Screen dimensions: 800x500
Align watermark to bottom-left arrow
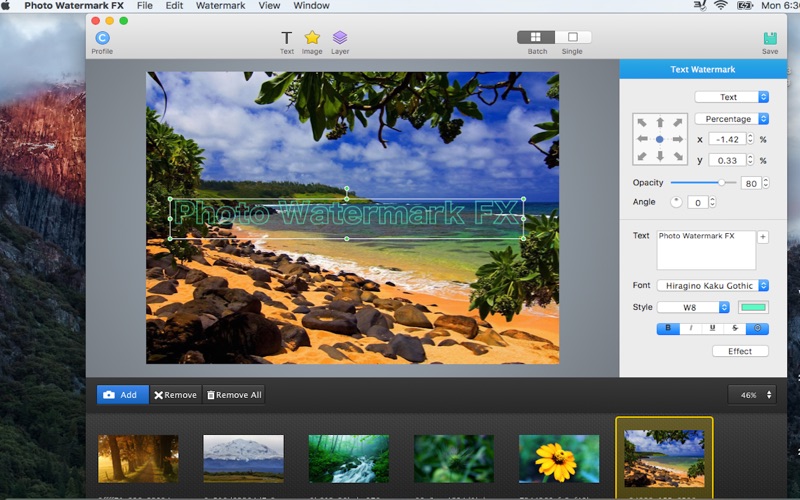(642, 156)
